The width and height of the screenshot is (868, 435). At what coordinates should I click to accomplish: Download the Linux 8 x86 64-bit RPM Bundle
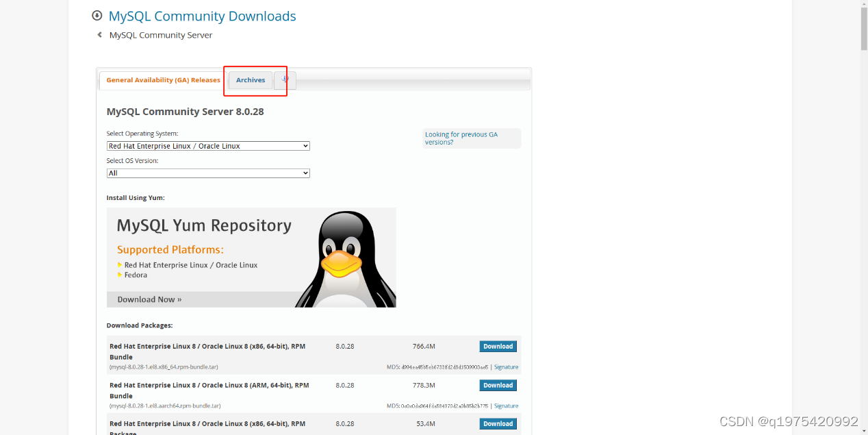click(498, 347)
